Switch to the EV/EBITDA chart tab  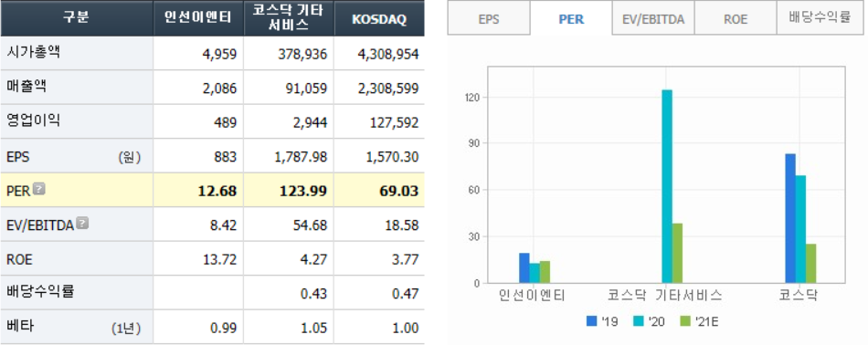tap(653, 18)
